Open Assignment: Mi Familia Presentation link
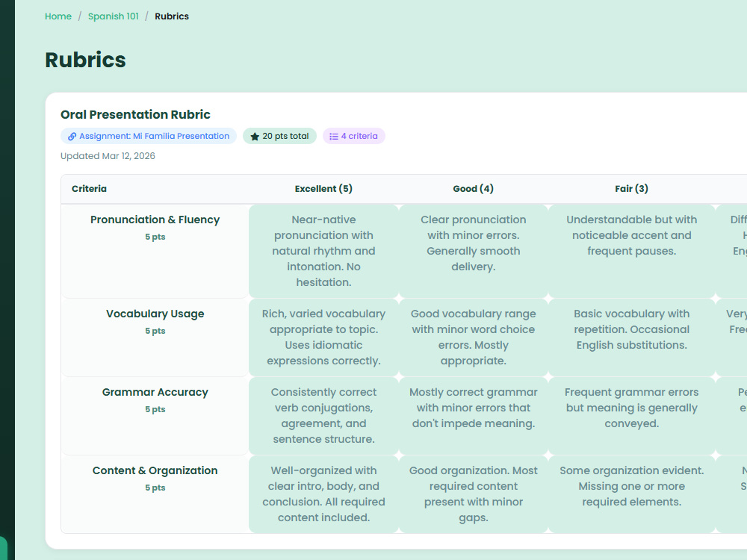Image resolution: width=747 pixels, height=560 pixels. [x=149, y=136]
